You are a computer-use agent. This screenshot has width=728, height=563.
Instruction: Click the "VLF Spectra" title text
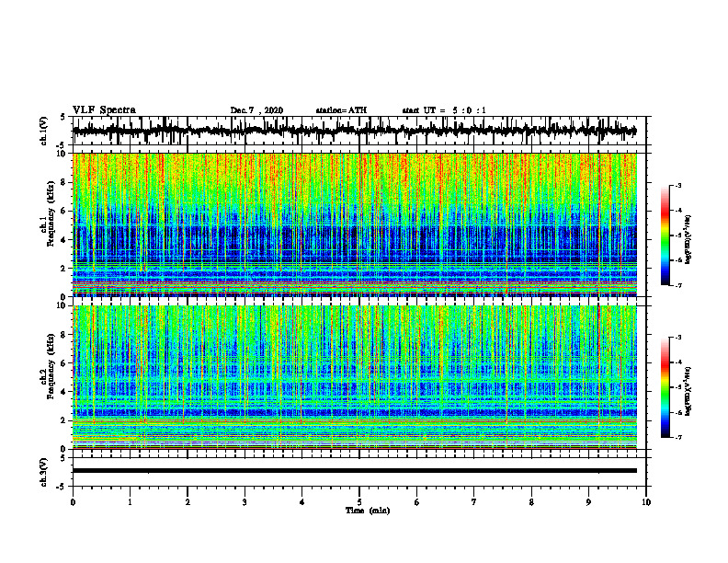(x=104, y=110)
